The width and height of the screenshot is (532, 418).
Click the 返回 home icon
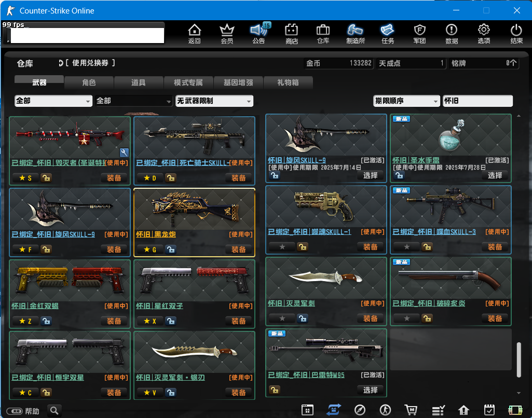coord(195,34)
